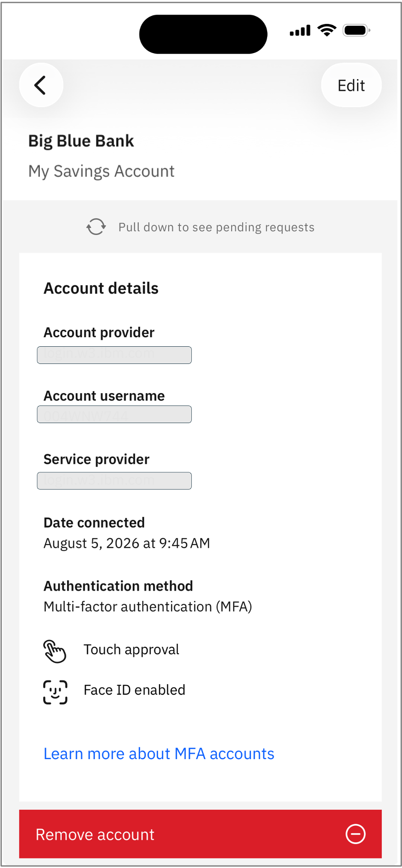The height and width of the screenshot is (868, 402).
Task: Tap the date August 5, 2026 at 9:45 AM
Action: 127,543
